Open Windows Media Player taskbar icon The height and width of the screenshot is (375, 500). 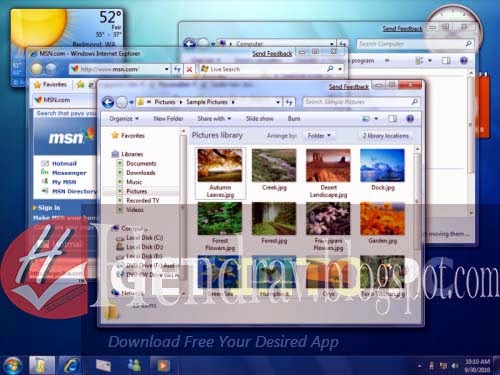click(x=163, y=366)
